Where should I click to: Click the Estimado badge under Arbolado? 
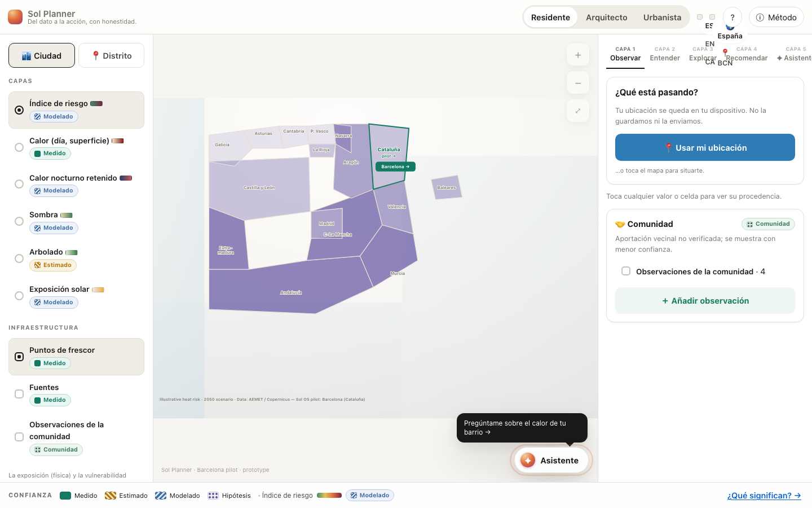[x=53, y=265]
